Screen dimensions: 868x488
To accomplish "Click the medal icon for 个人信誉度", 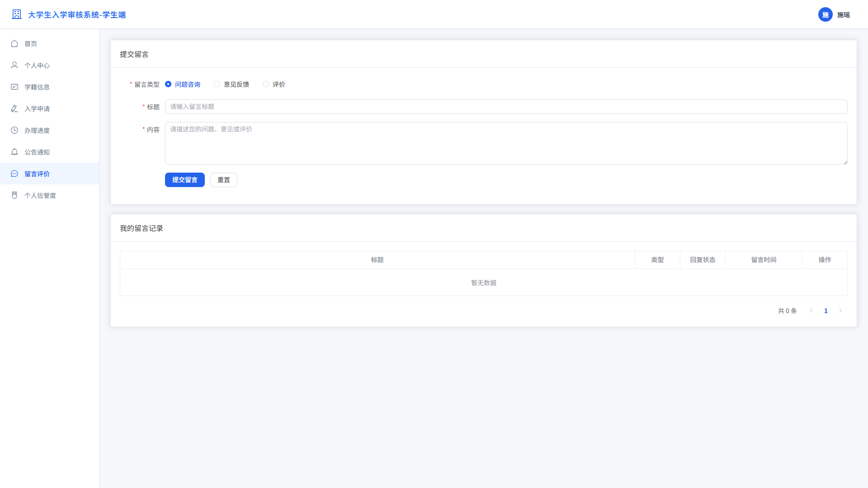I will pos(14,195).
